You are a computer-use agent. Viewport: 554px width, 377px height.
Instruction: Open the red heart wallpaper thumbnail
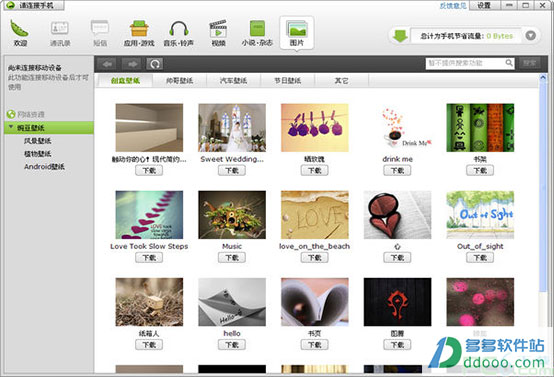(397, 215)
